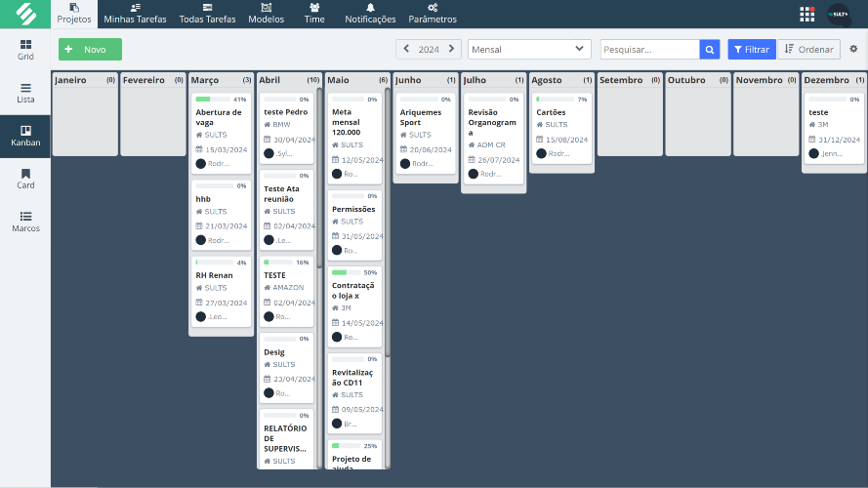Open the Marcos view
The width and height of the screenshot is (868, 488).
(x=25, y=222)
